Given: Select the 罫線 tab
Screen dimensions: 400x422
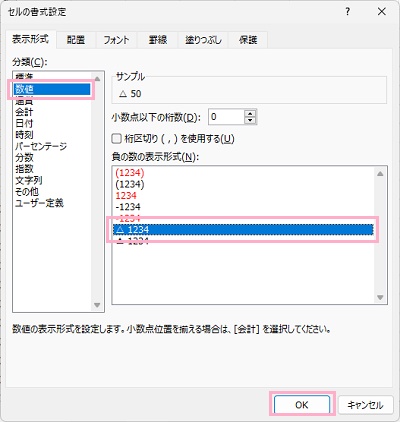Looking at the screenshot, I should (157, 40).
